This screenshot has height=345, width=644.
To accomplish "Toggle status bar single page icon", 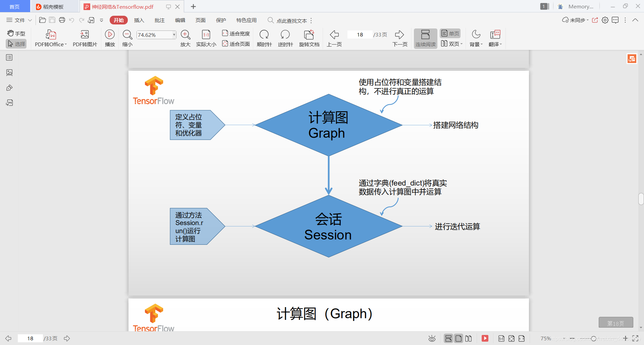I will 459,339.
